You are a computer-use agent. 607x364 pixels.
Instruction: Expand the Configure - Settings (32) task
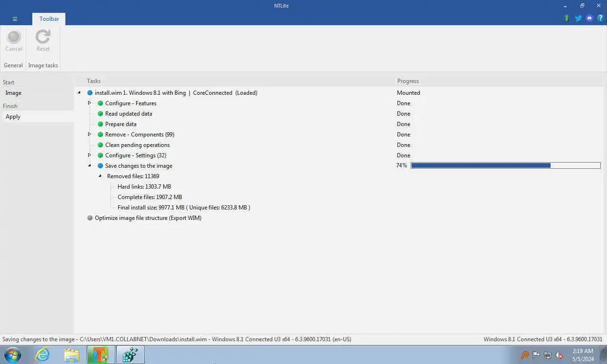click(x=90, y=155)
